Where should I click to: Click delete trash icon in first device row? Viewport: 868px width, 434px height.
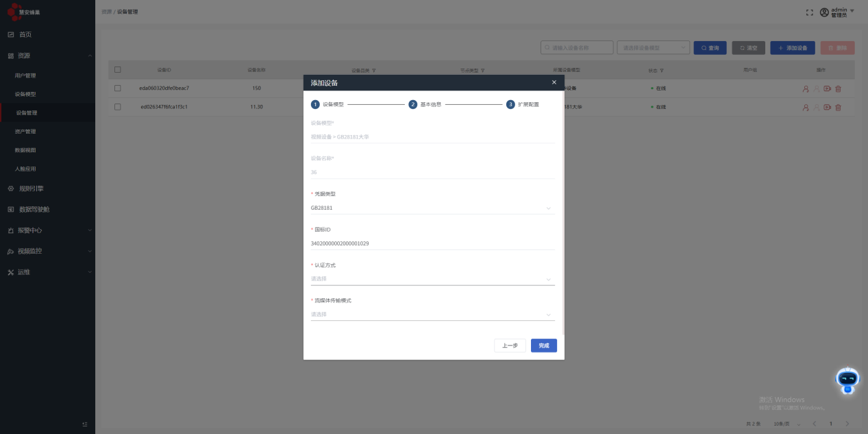click(839, 88)
